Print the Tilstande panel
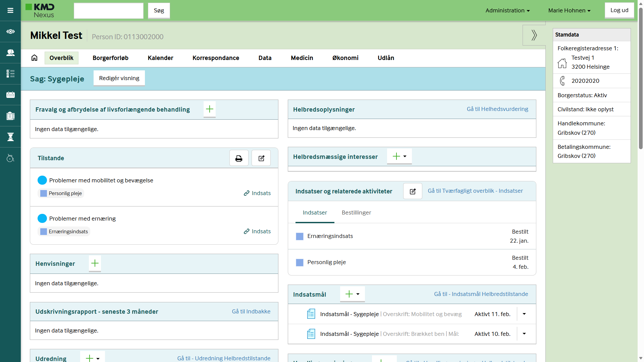Viewport: 644px width, 362px height. 239,158
